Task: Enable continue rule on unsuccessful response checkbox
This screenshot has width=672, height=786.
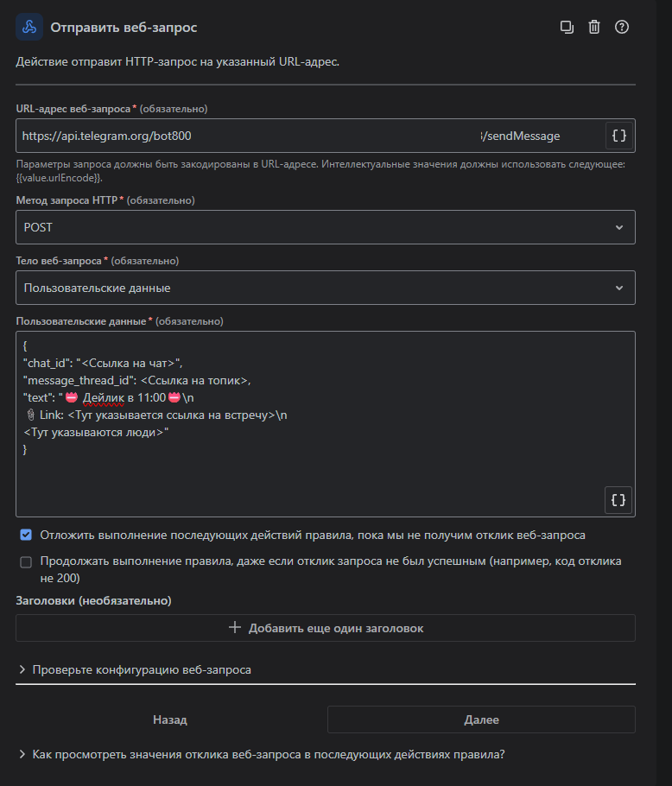Action: pos(26,562)
